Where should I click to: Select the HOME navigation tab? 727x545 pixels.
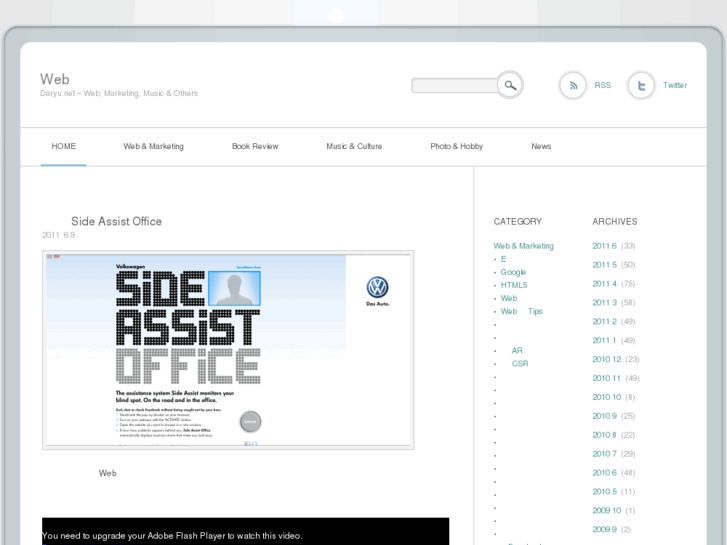(64, 147)
